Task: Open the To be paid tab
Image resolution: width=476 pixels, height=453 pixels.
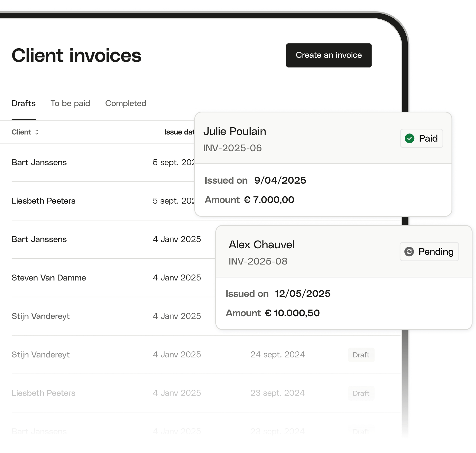Action: pos(70,104)
